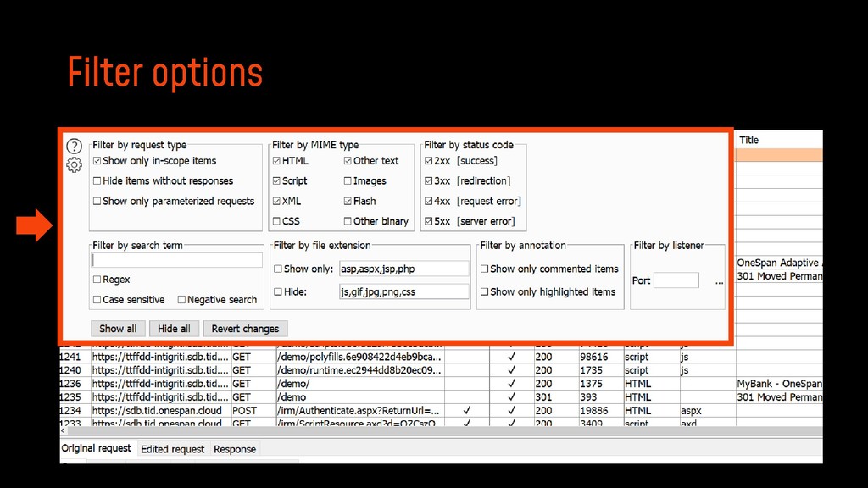Image resolution: width=868 pixels, height=488 pixels.
Task: Uncheck the HTML MIME type
Action: (277, 160)
